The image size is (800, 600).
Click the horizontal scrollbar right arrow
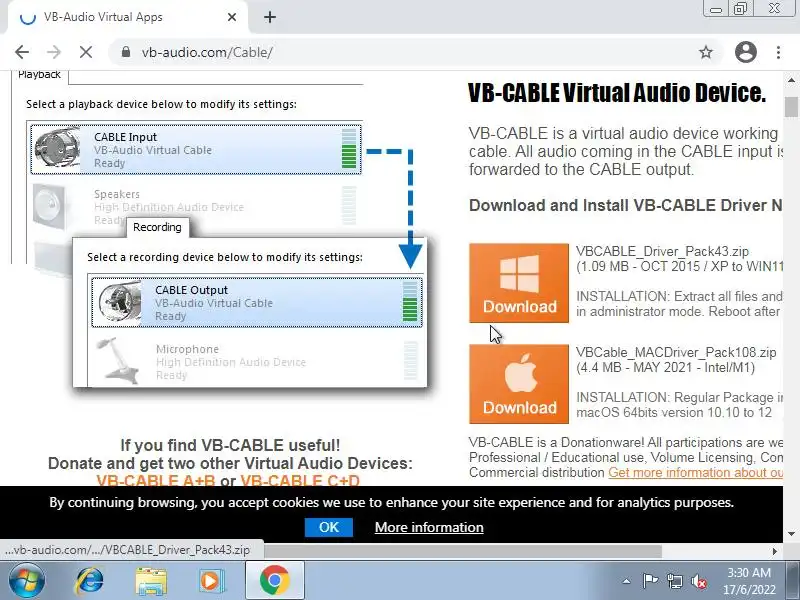(775, 551)
